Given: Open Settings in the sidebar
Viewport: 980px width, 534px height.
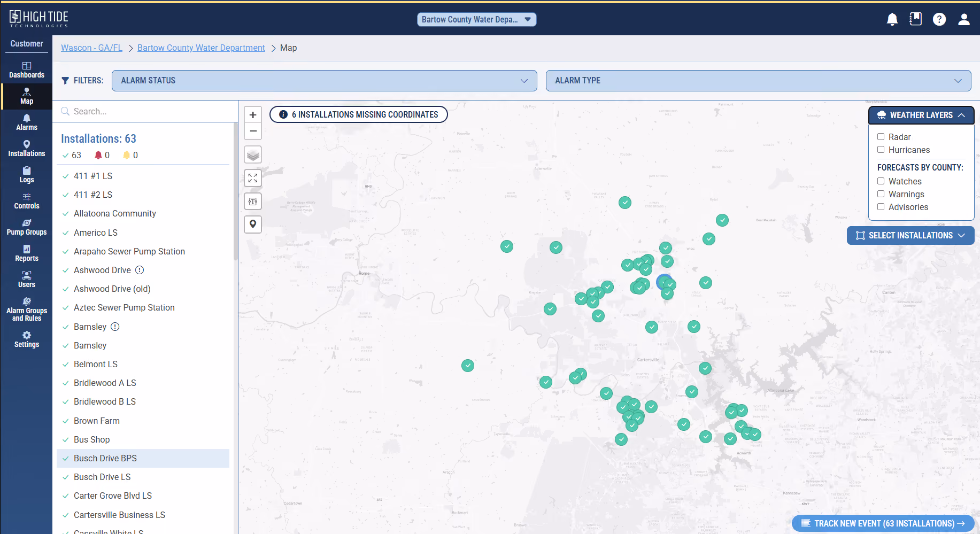Looking at the screenshot, I should pos(27,339).
